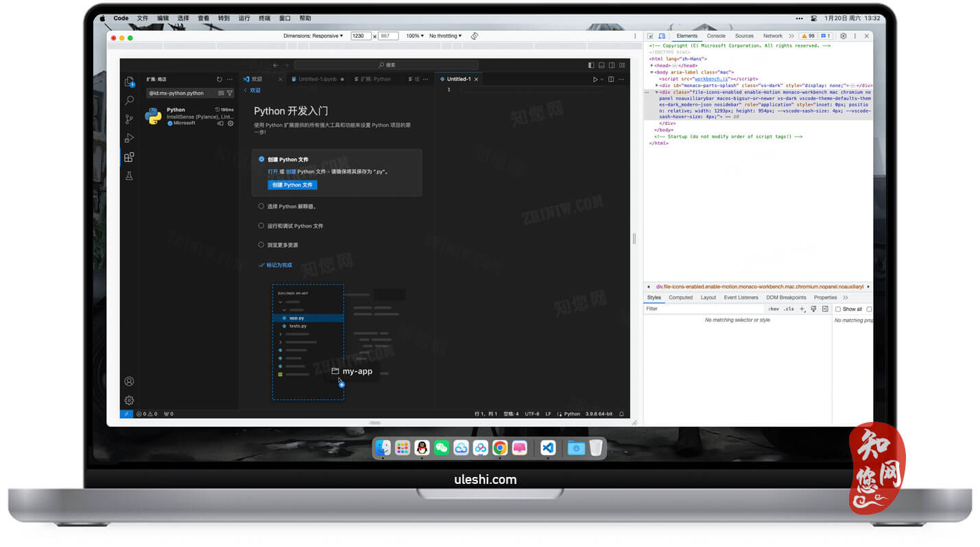Open the Testing flask icon view
This screenshot has height=547, width=980.
(x=129, y=176)
